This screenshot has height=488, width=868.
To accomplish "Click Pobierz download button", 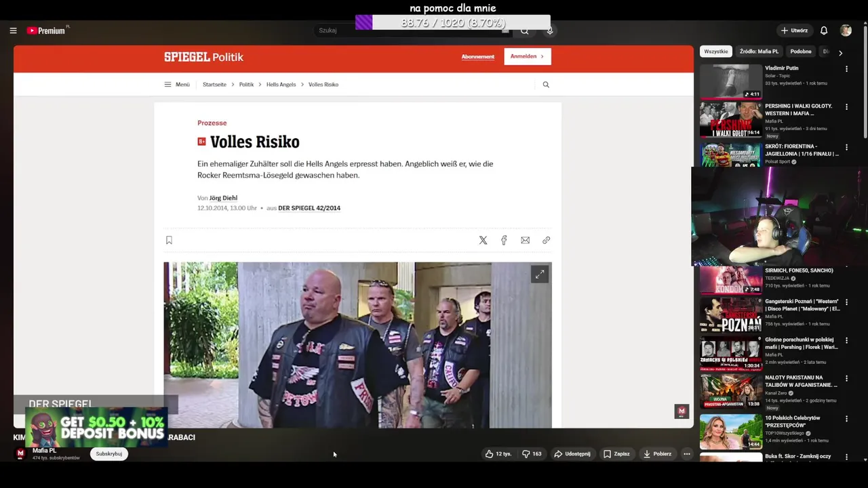I will [x=657, y=454].
